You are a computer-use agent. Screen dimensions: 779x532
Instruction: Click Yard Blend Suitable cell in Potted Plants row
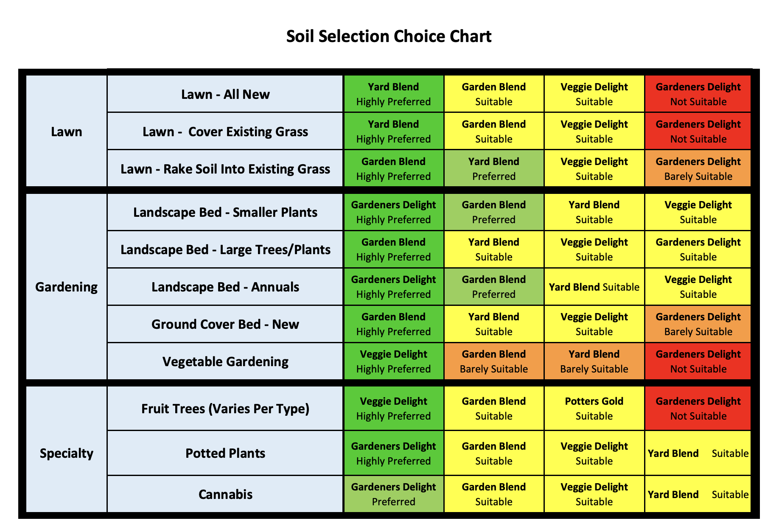pos(698,453)
